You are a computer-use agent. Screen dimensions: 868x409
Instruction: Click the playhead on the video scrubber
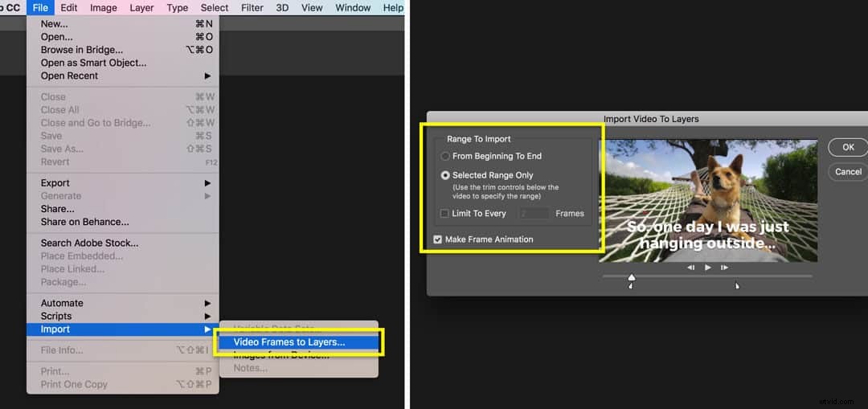point(632,276)
